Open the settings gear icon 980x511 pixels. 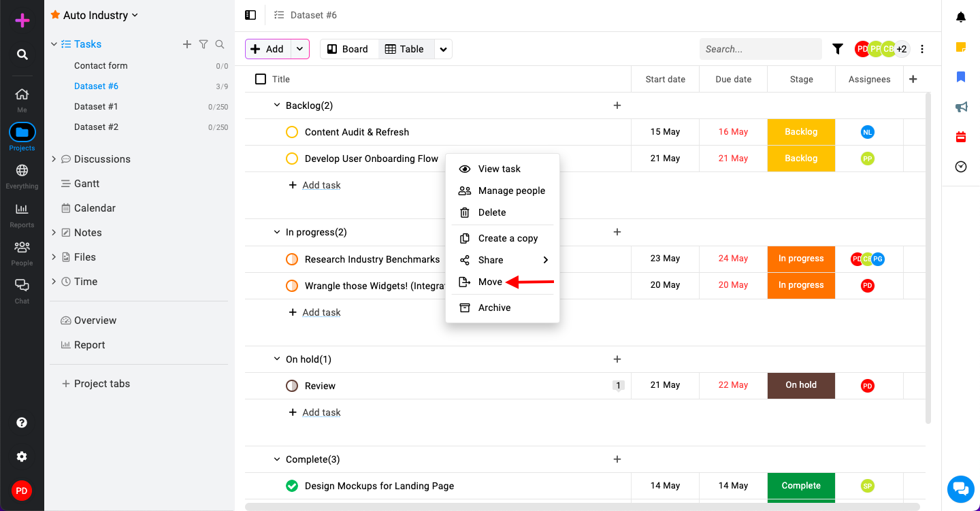(x=22, y=457)
